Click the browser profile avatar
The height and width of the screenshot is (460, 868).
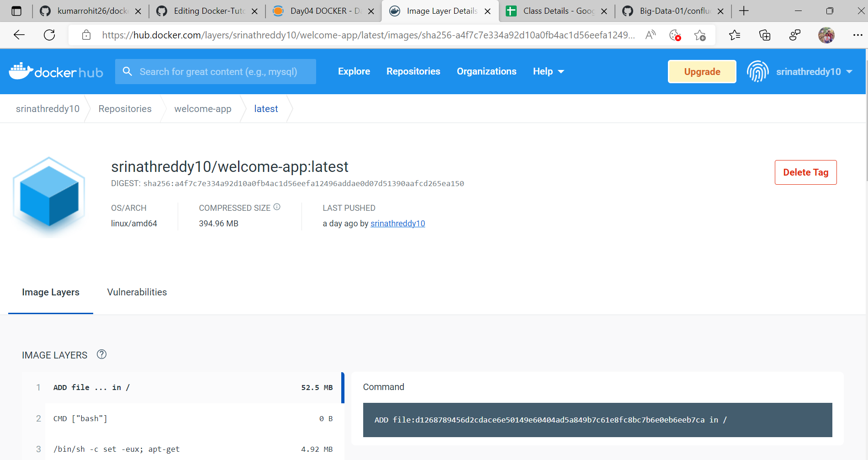tap(826, 35)
